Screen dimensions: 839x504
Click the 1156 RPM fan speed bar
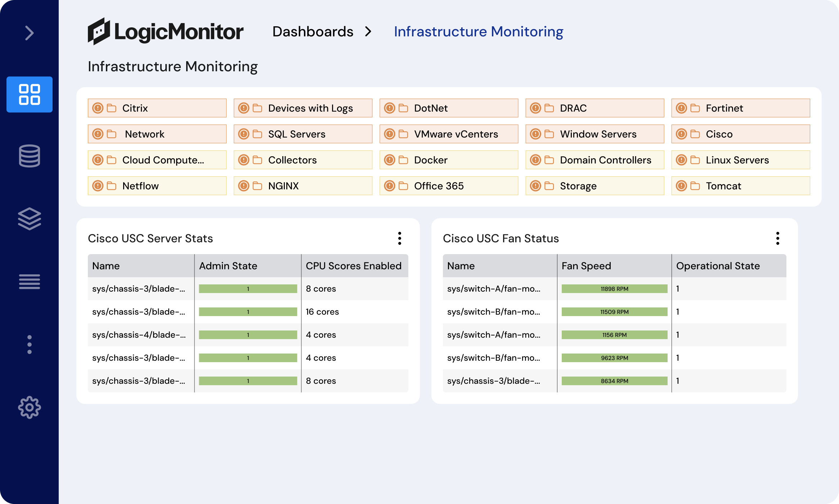pyautogui.click(x=614, y=335)
